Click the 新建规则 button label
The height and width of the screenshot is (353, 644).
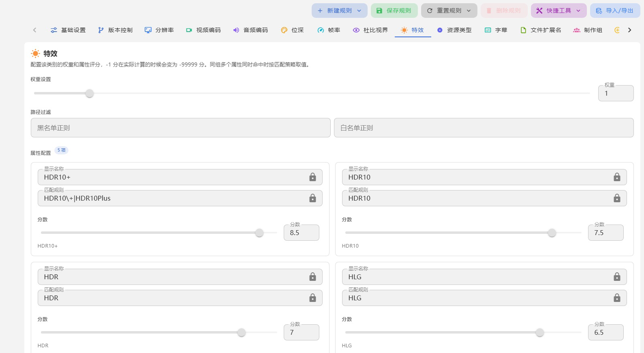pyautogui.click(x=340, y=11)
